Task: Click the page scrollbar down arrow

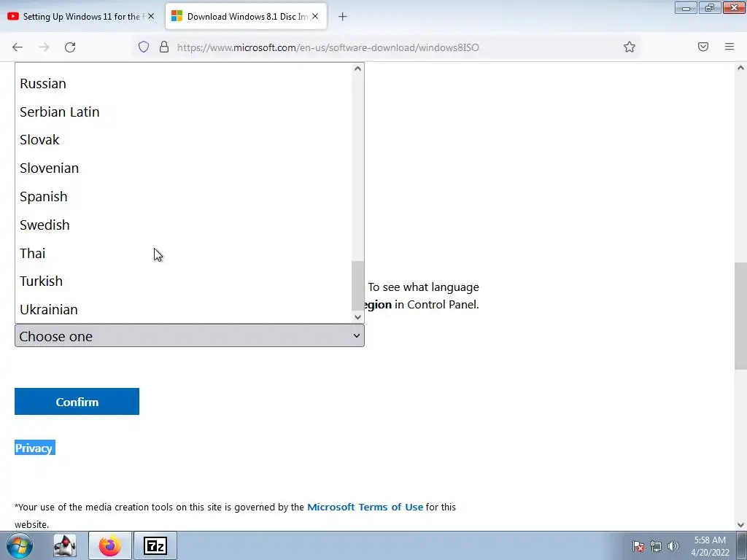Action: click(x=740, y=525)
